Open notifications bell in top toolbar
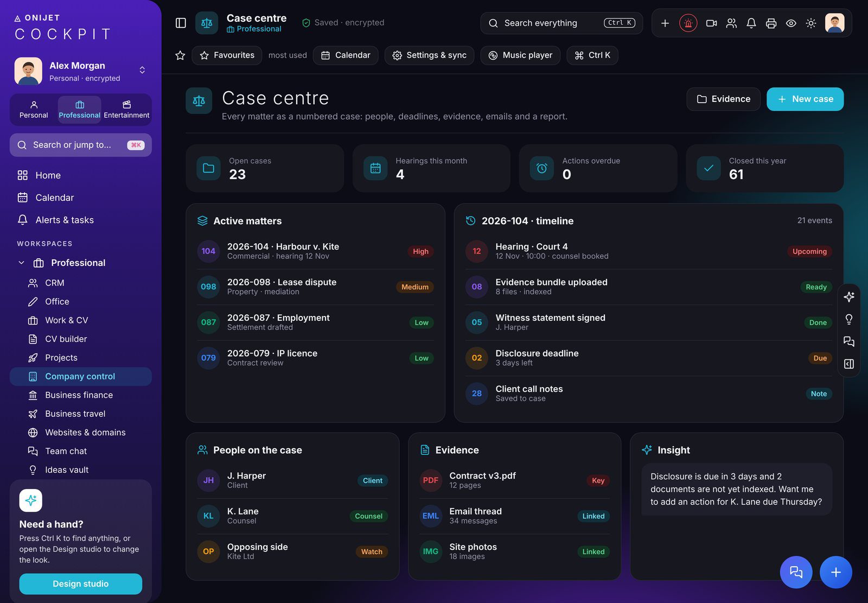Viewport: 868px width, 603px height. point(751,23)
